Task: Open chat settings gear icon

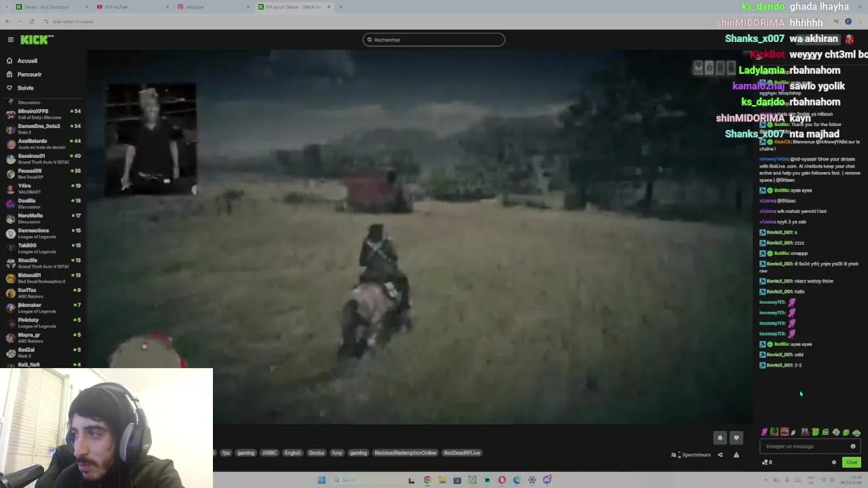Action: (x=834, y=462)
